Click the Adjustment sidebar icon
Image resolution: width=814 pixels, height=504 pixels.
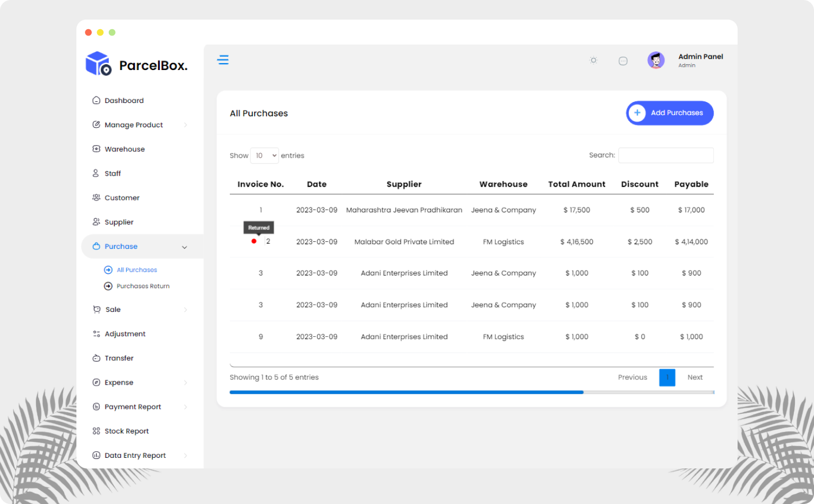(x=96, y=334)
